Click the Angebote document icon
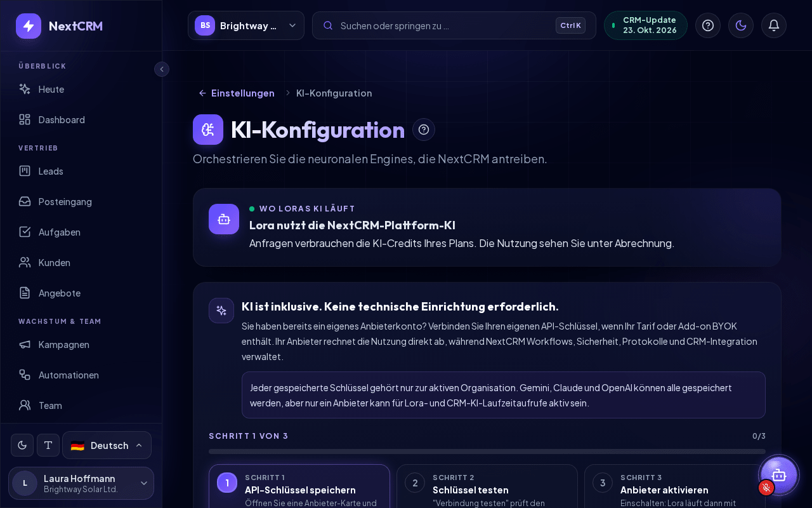This screenshot has height=508, width=812. [25, 293]
